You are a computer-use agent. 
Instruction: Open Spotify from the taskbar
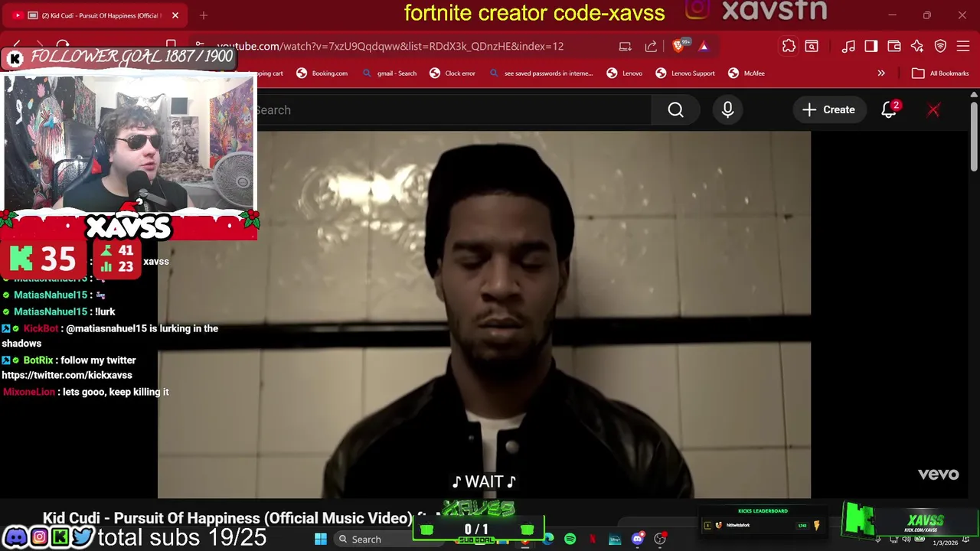(x=570, y=540)
